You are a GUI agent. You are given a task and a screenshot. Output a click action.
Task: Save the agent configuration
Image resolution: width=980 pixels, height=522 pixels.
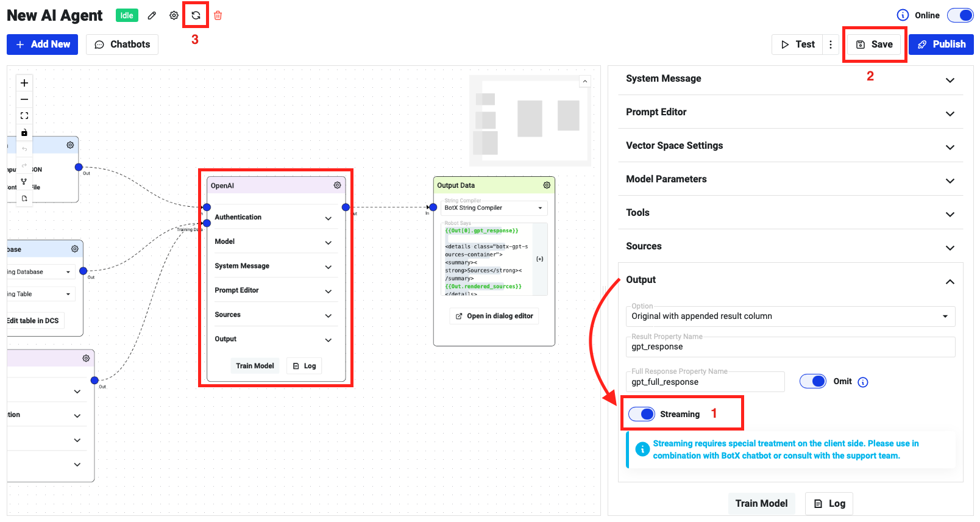(874, 45)
